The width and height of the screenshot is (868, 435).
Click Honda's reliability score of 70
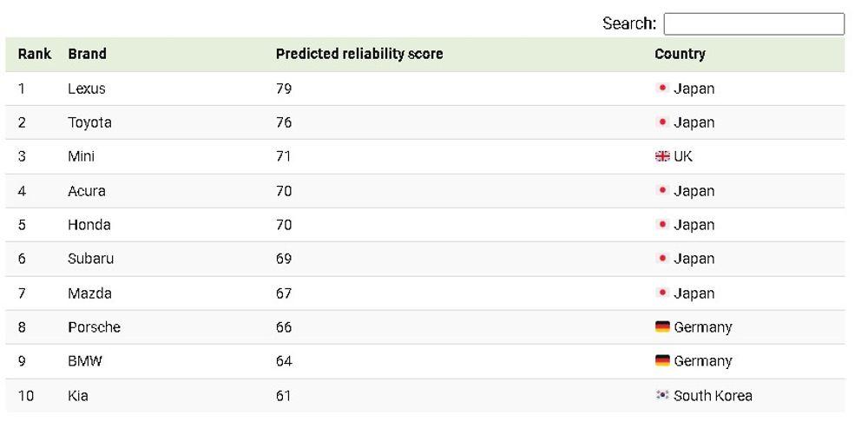tap(284, 225)
